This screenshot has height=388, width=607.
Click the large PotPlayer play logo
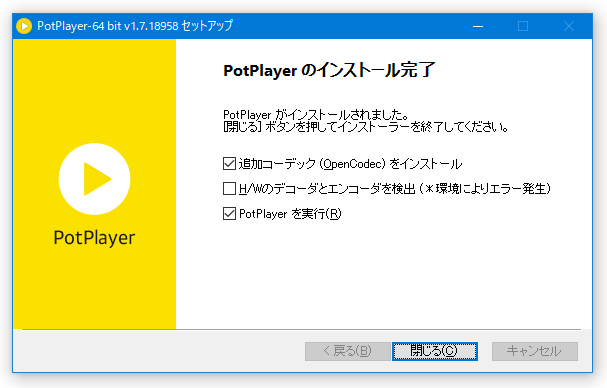(94, 179)
